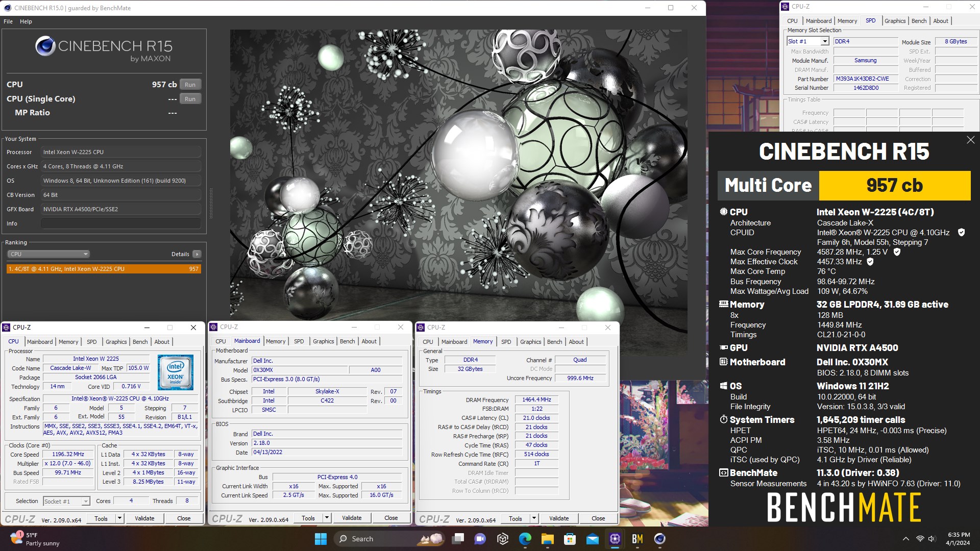Image resolution: width=980 pixels, height=551 pixels.
Task: Switch to BenchMate via BM taskbar icon
Action: 638,539
